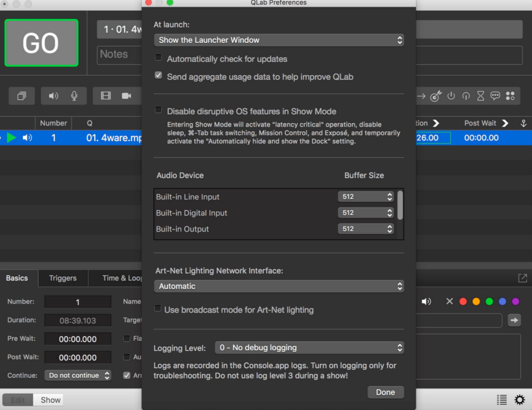Click the Post Wait column chevron
This screenshot has width=532, height=410.
pos(505,123)
